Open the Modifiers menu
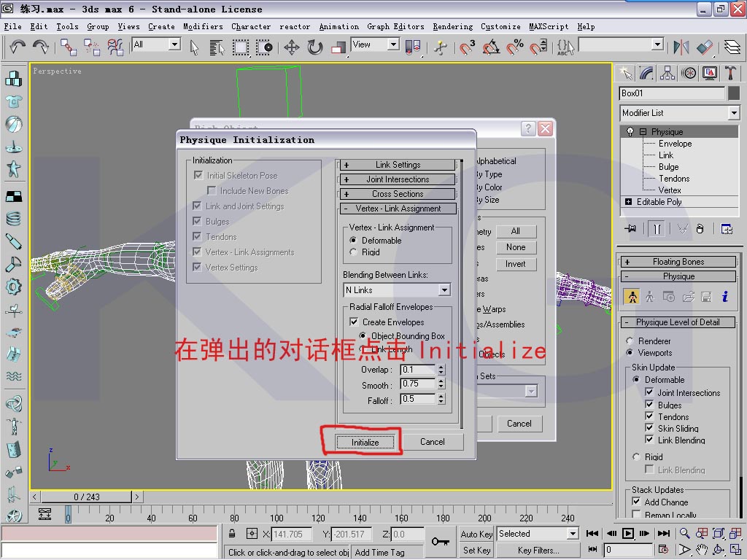The height and width of the screenshot is (560, 747). click(x=203, y=27)
